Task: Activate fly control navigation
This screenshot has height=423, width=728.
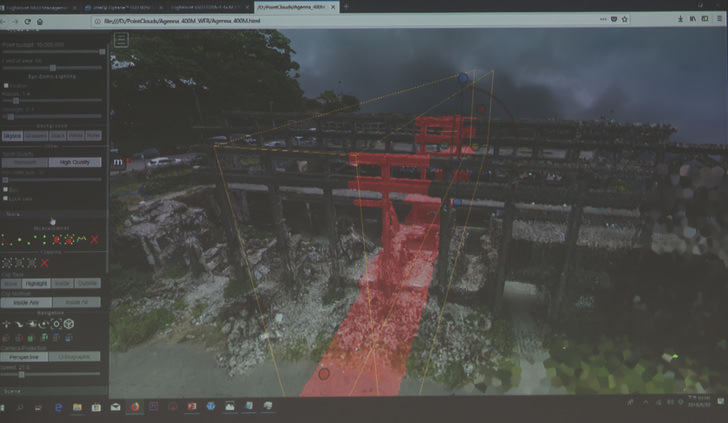Action: point(19,324)
